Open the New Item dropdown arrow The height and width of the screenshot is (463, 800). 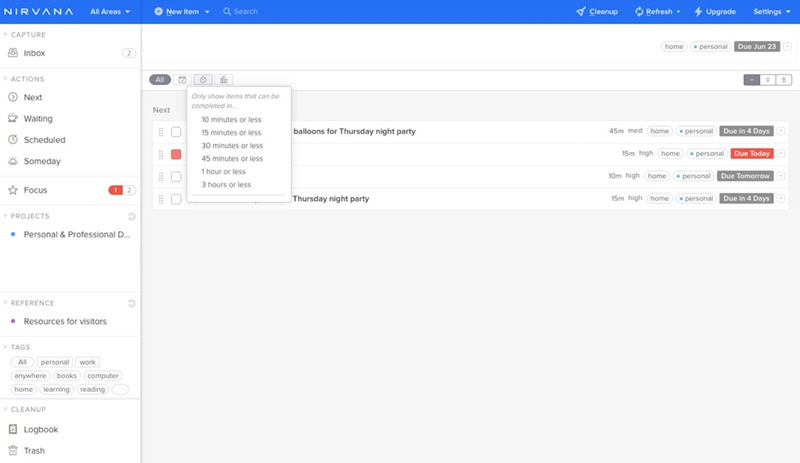tap(207, 12)
